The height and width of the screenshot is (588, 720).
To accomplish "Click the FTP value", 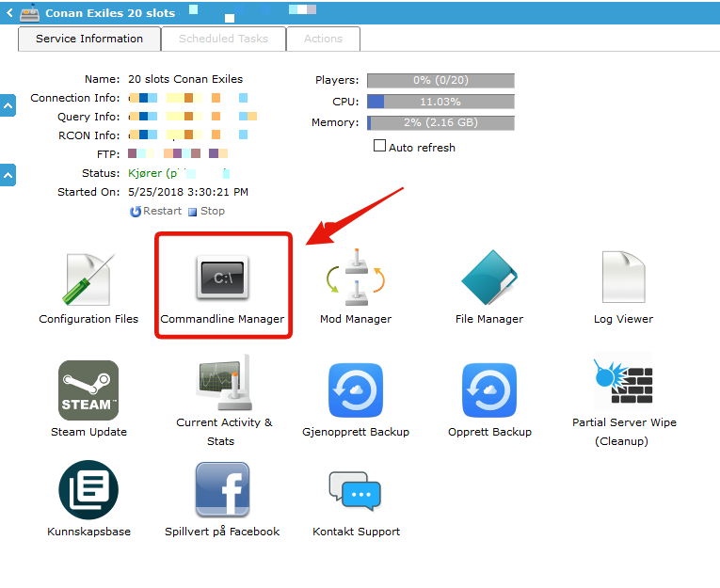I will pos(178,153).
